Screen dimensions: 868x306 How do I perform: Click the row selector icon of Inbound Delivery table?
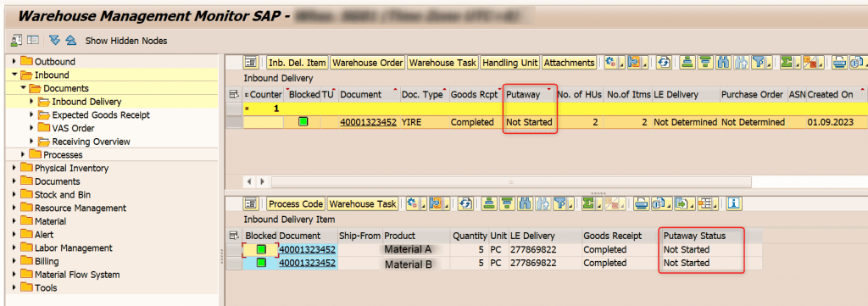tap(234, 95)
